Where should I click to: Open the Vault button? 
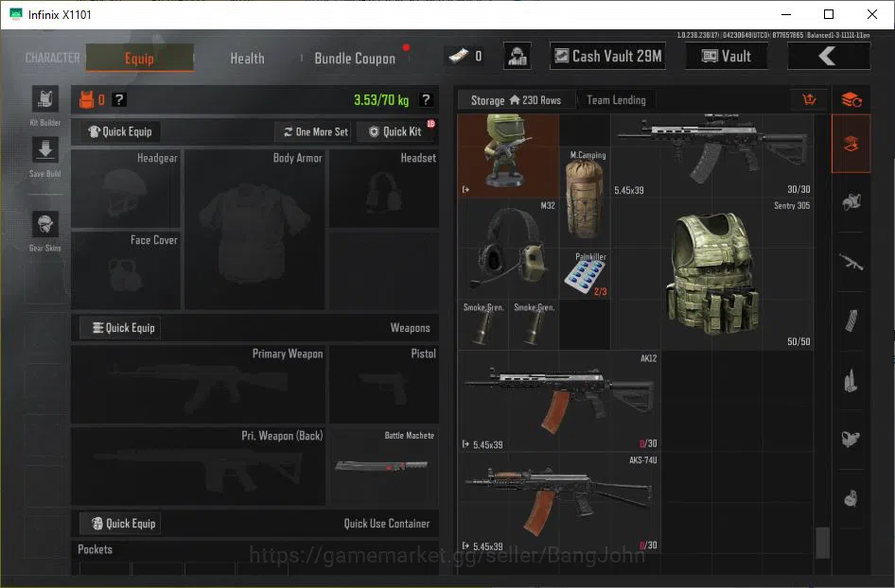coord(726,56)
